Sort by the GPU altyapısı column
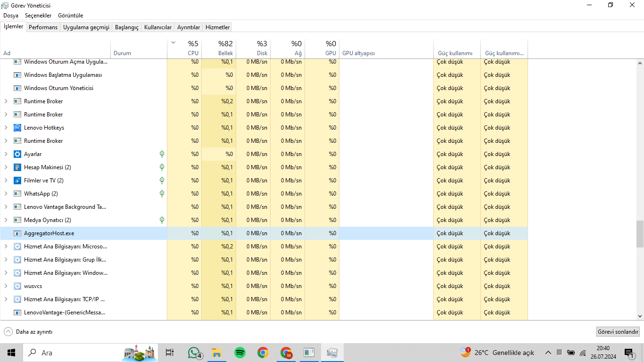The height and width of the screenshot is (362, 644). click(386, 49)
